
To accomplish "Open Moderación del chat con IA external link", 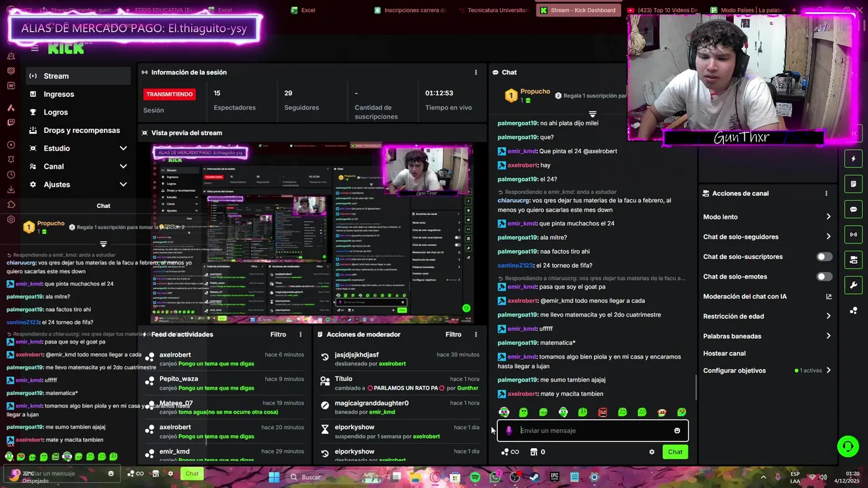I will [829, 296].
